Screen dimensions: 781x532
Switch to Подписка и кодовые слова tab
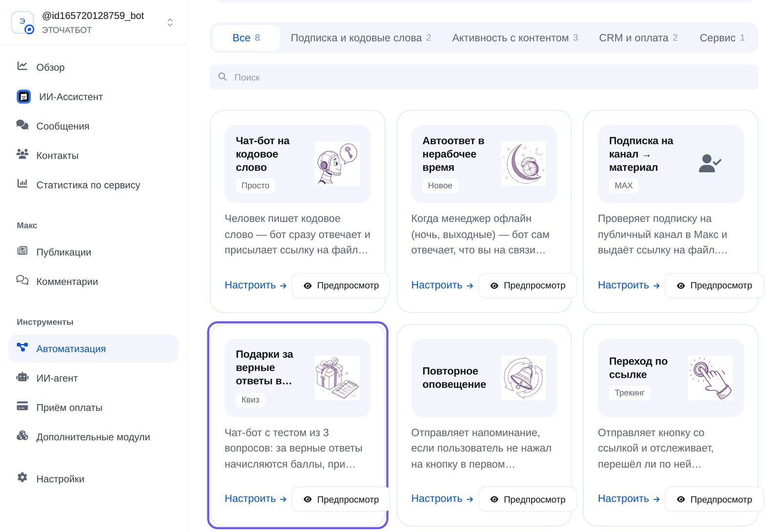point(361,38)
